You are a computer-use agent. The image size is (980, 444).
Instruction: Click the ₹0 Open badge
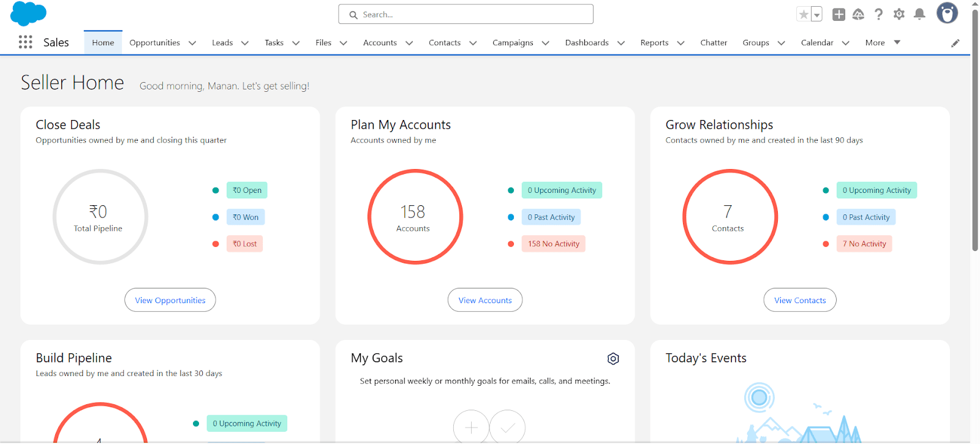coord(247,190)
